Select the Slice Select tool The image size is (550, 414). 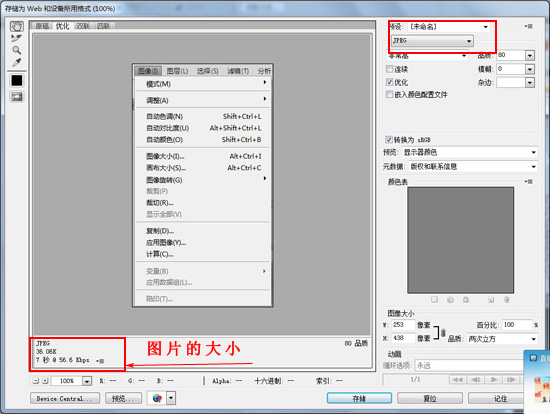pos(16,38)
